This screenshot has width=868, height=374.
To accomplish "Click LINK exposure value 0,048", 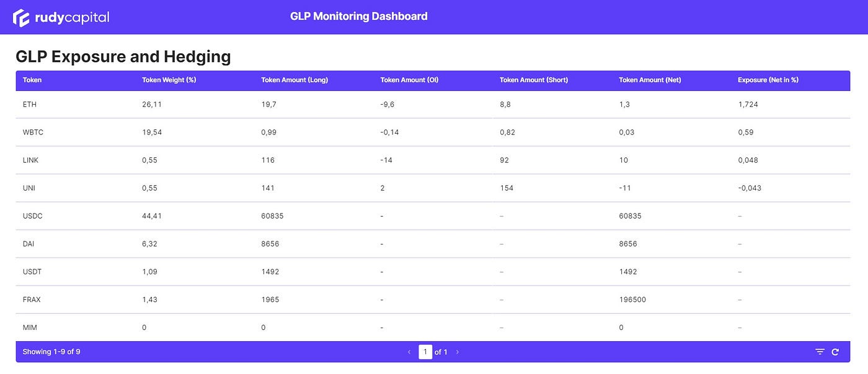I will coord(748,160).
